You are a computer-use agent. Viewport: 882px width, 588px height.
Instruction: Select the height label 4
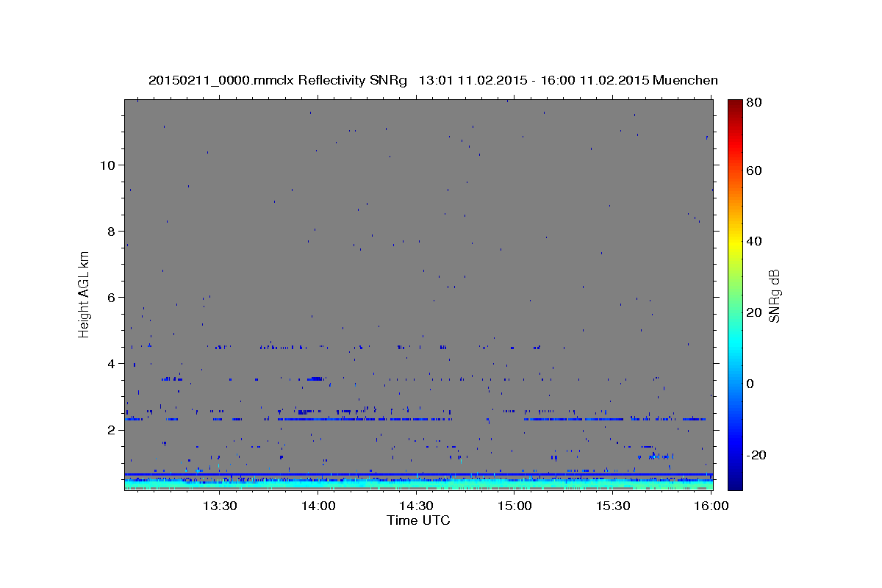[110, 363]
